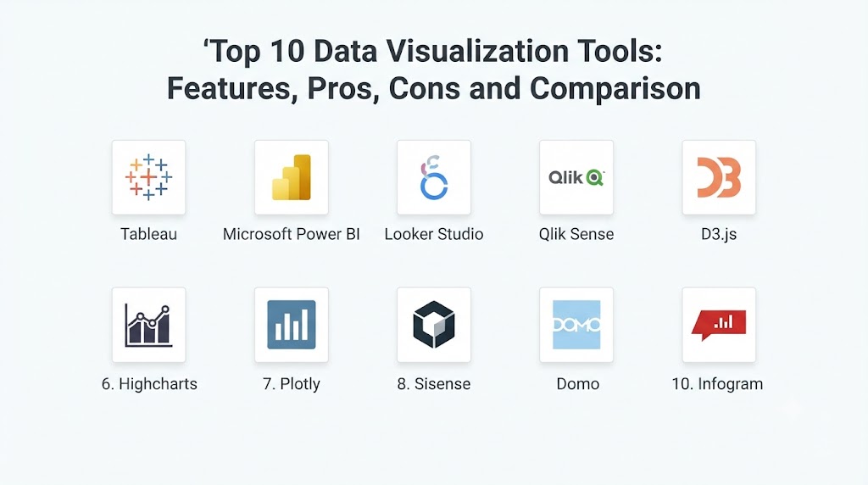The height and width of the screenshot is (485, 868).
Task: Click the Top 10 Data Visualization Tools heading
Action: (x=433, y=70)
